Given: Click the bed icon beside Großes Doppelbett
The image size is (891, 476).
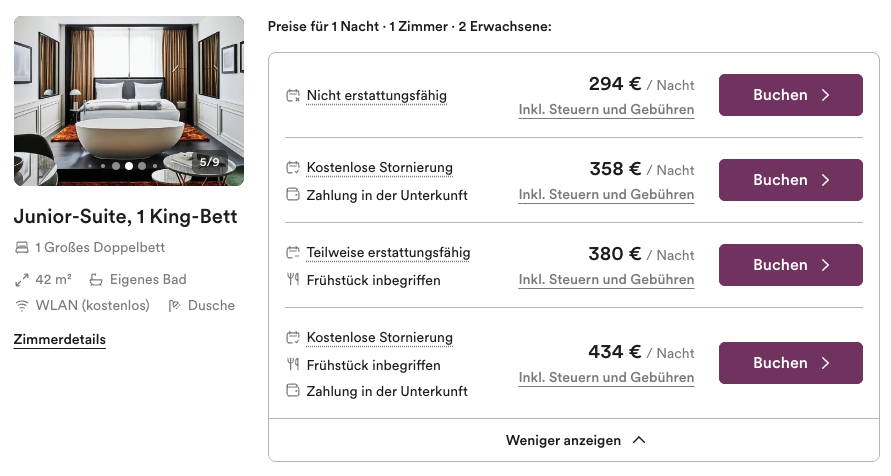Looking at the screenshot, I should pyautogui.click(x=22, y=247).
